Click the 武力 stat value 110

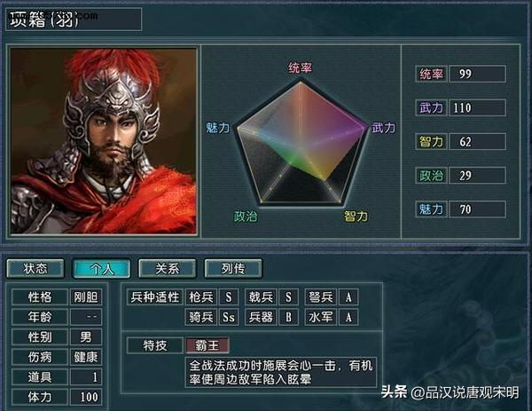coord(477,107)
